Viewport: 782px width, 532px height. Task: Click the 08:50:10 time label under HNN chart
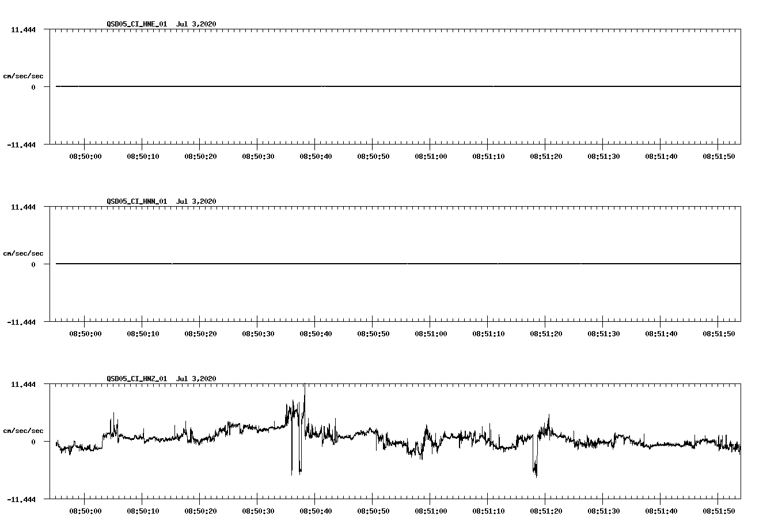click(x=143, y=334)
